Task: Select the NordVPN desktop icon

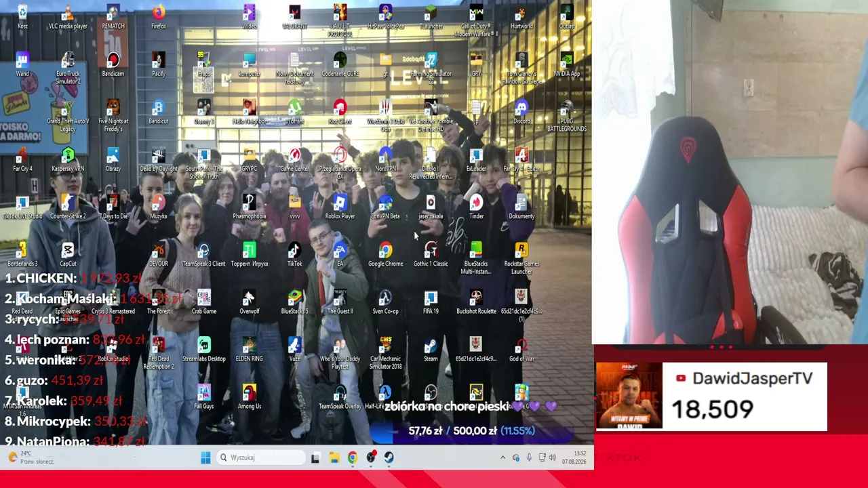Action: point(385,160)
